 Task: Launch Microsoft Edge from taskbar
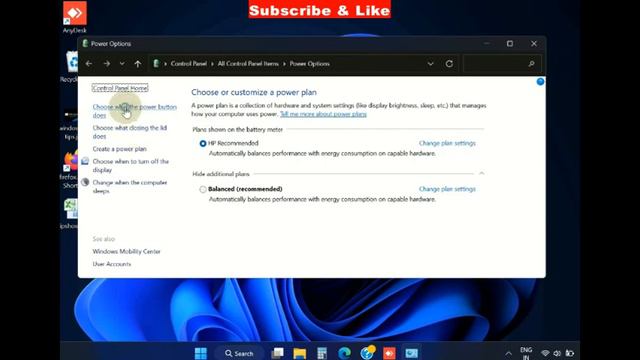pyautogui.click(x=344, y=353)
